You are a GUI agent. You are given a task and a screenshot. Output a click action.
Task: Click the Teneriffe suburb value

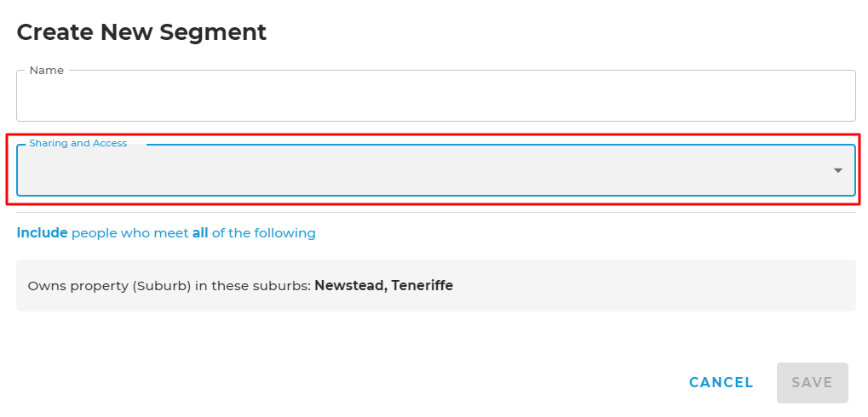point(423,286)
